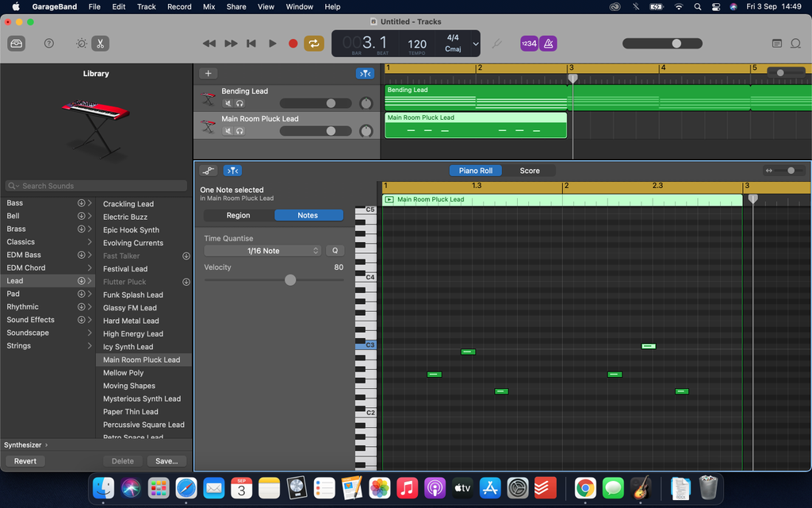The height and width of the screenshot is (508, 812).
Task: Toggle the Editors scissors button
Action: point(100,44)
